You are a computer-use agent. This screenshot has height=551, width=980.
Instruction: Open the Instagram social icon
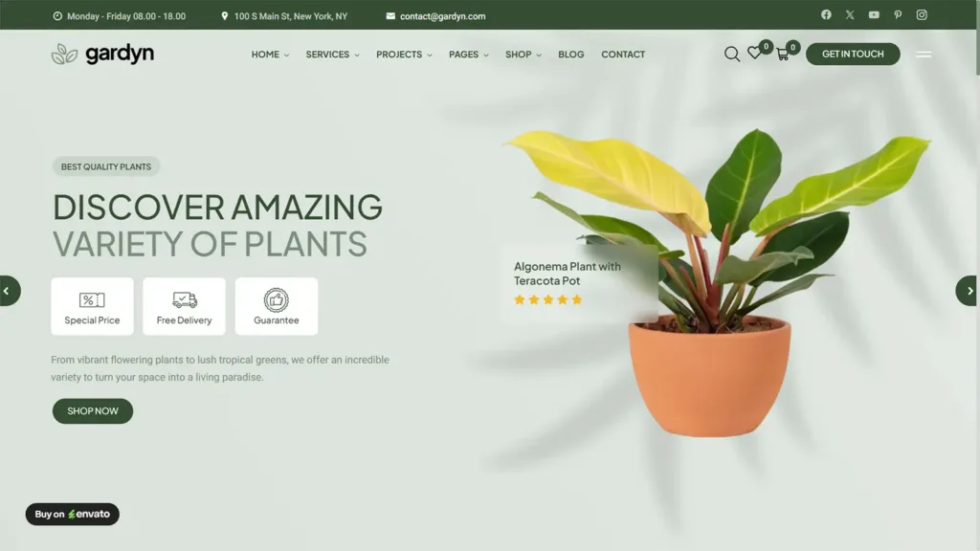[922, 15]
